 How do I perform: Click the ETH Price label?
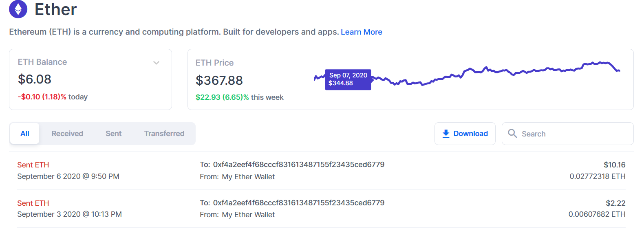(214, 63)
